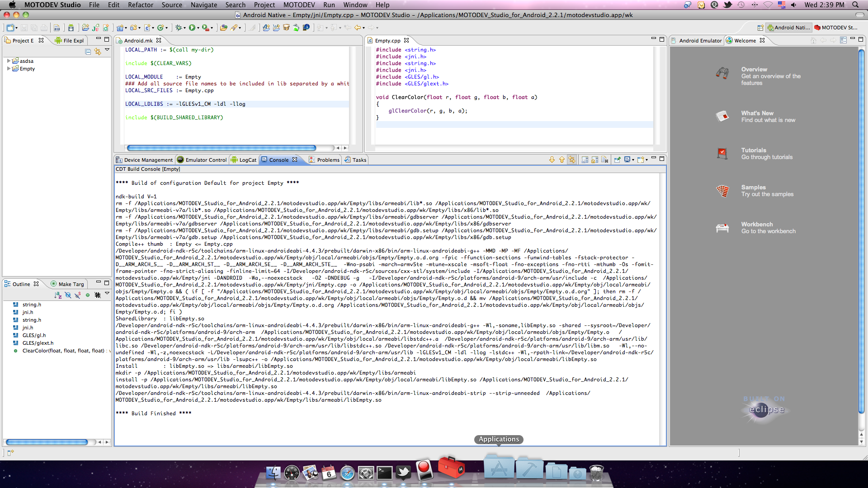868x488 pixels.
Task: Open the Refactor menu
Action: (x=141, y=5)
